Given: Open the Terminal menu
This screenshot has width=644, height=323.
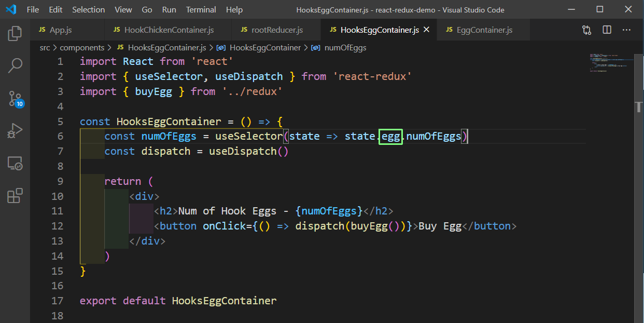Looking at the screenshot, I should (x=201, y=10).
